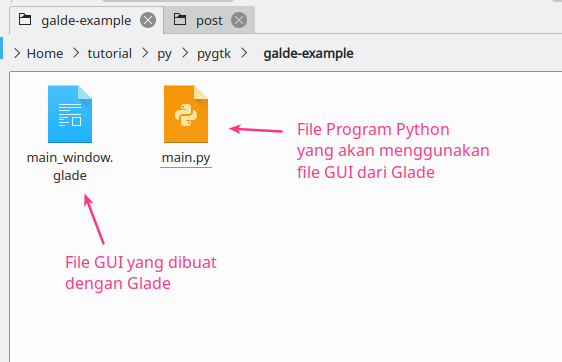Switch to the galde-example tab
This screenshot has height=362, width=562.
coord(86,20)
